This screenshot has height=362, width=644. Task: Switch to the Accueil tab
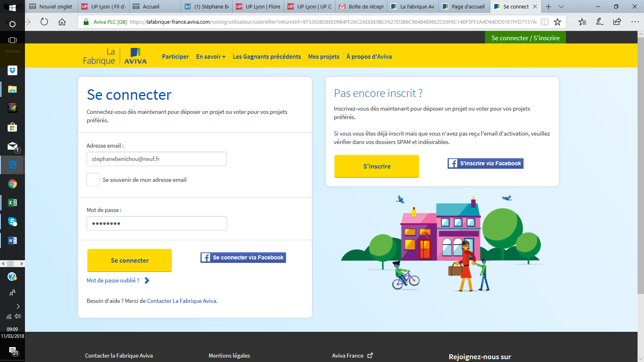pos(155,6)
